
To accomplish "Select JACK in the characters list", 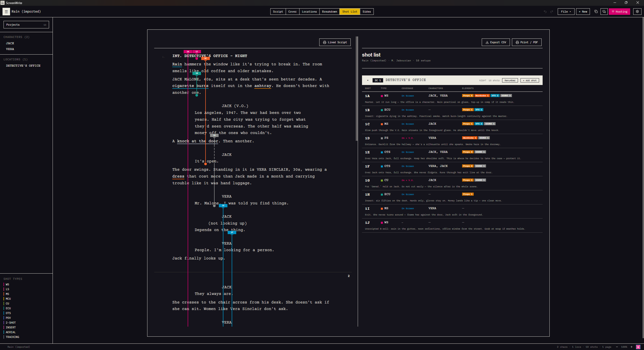I will point(10,43).
